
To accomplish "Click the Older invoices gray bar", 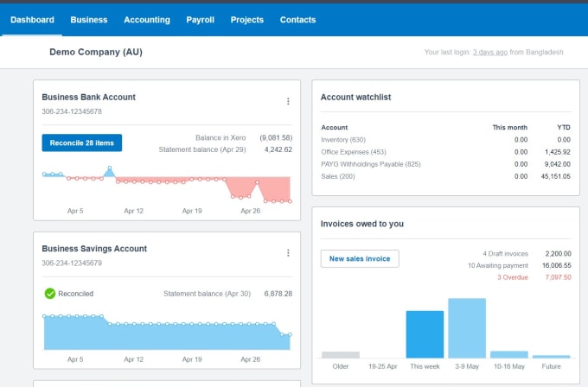I will pyautogui.click(x=341, y=355).
